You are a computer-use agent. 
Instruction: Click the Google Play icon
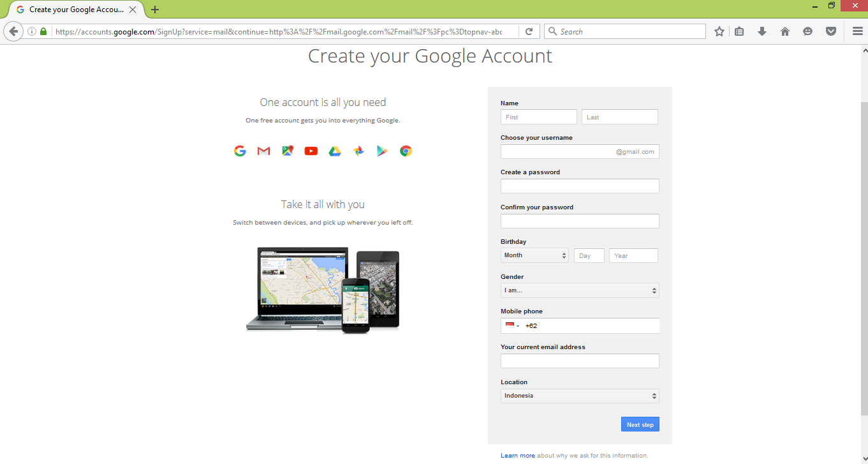point(382,151)
